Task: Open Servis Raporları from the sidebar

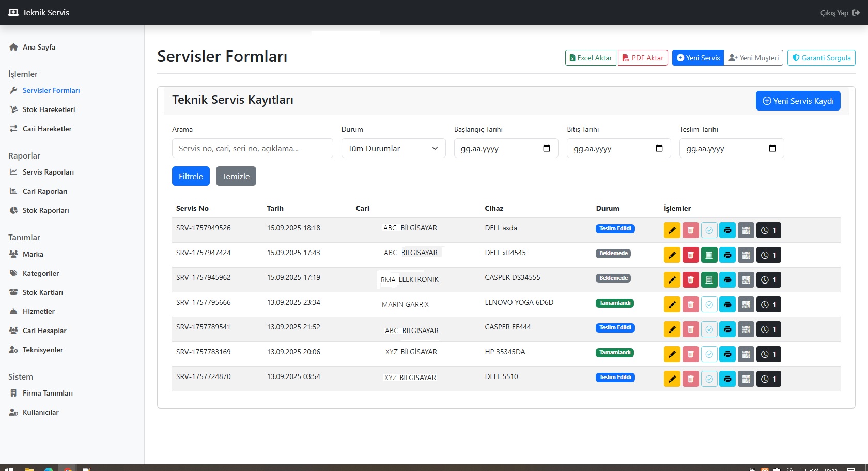Action: click(48, 172)
